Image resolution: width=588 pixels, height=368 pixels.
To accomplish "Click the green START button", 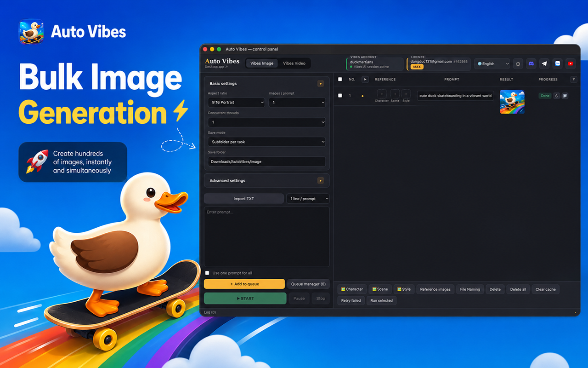I will click(245, 298).
